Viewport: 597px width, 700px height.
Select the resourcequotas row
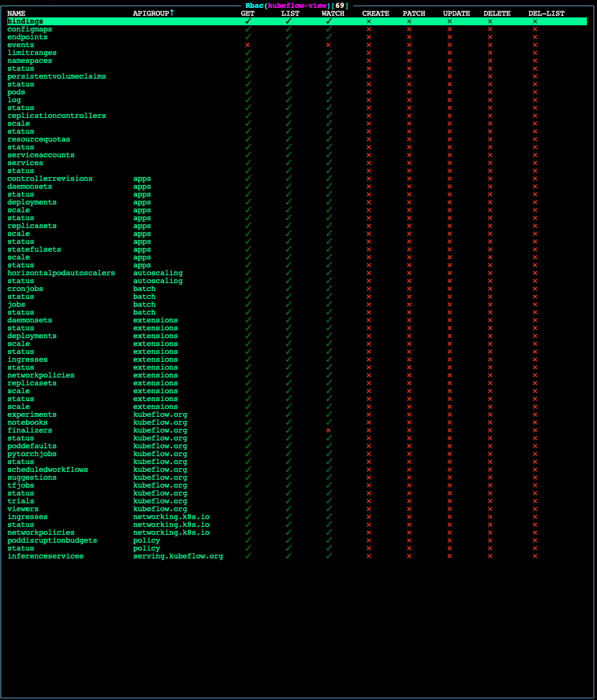297,139
